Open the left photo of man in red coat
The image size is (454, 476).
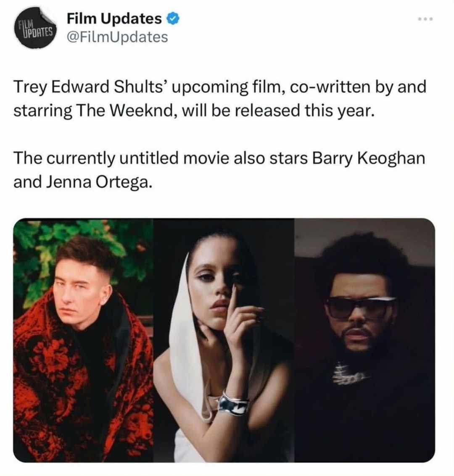point(84,340)
